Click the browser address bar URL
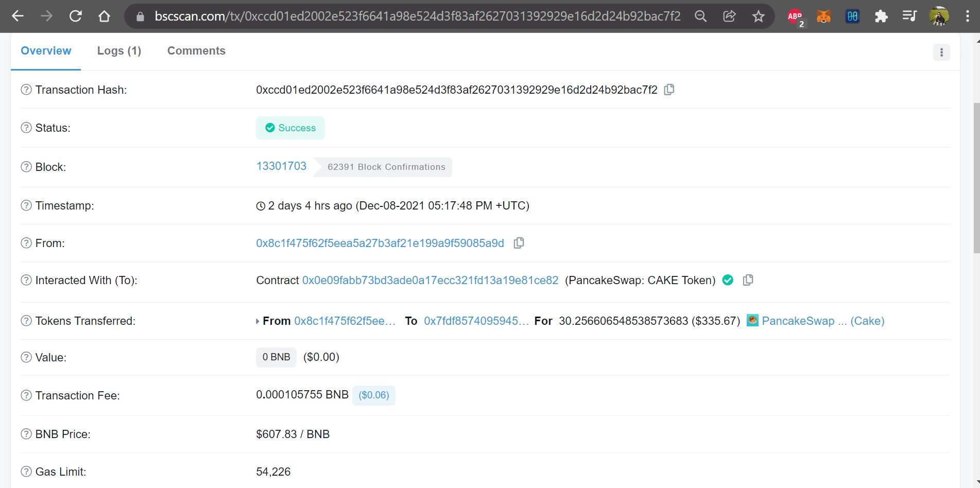The image size is (980, 488). pos(417,16)
